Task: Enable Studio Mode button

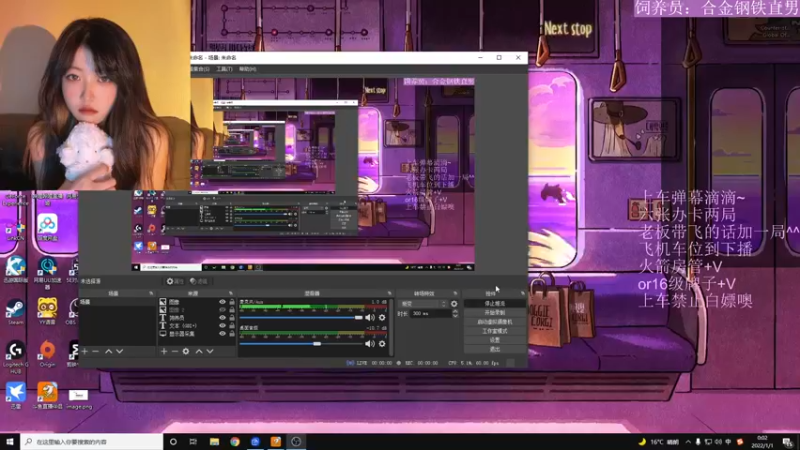Action: pos(495,331)
